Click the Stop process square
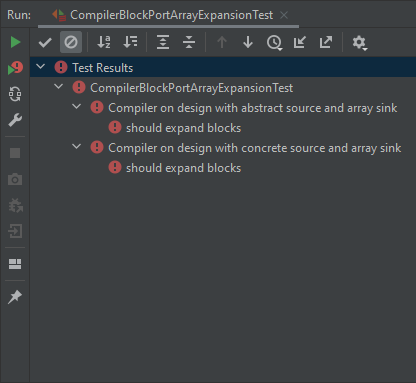This screenshot has height=383, width=416. point(15,153)
